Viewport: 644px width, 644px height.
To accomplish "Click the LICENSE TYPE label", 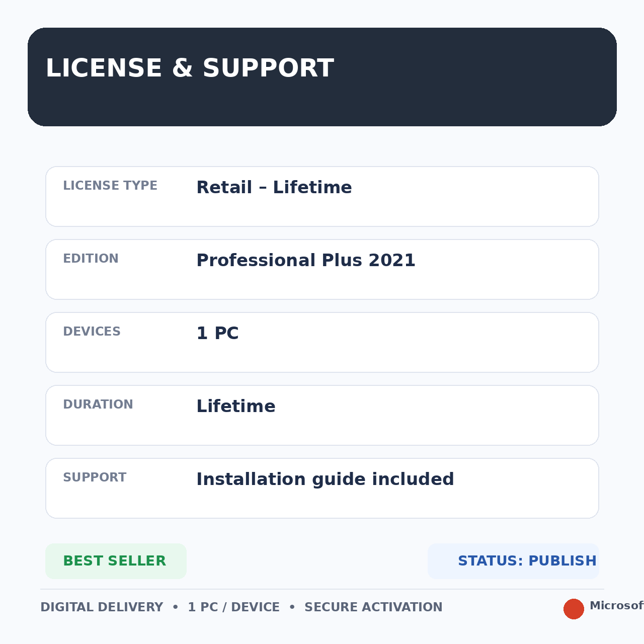I will (x=110, y=186).
